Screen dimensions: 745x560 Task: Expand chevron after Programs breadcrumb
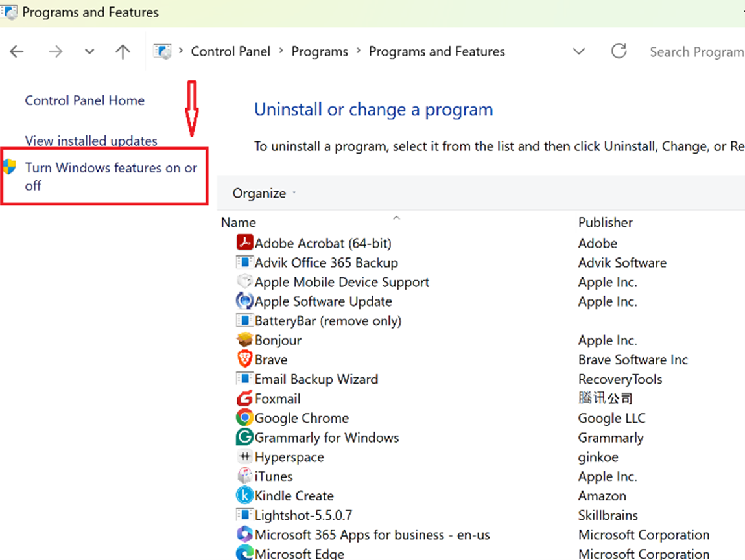pyautogui.click(x=359, y=51)
